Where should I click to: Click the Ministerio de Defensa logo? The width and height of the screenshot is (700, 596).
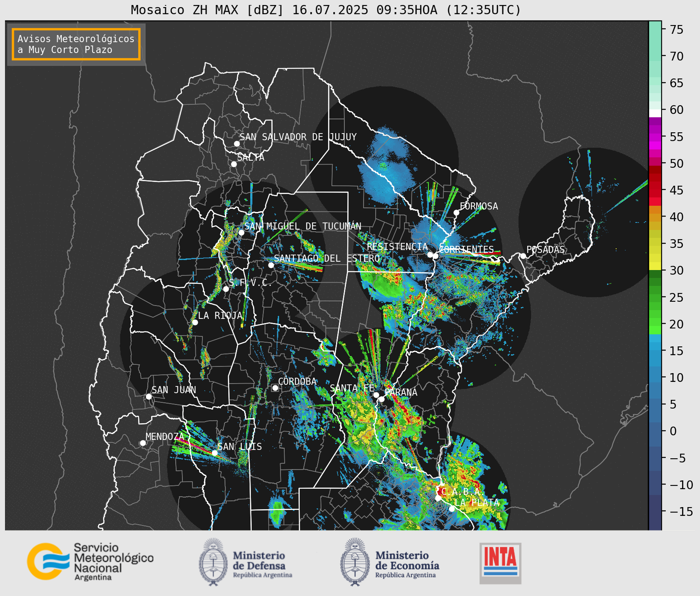point(246,562)
